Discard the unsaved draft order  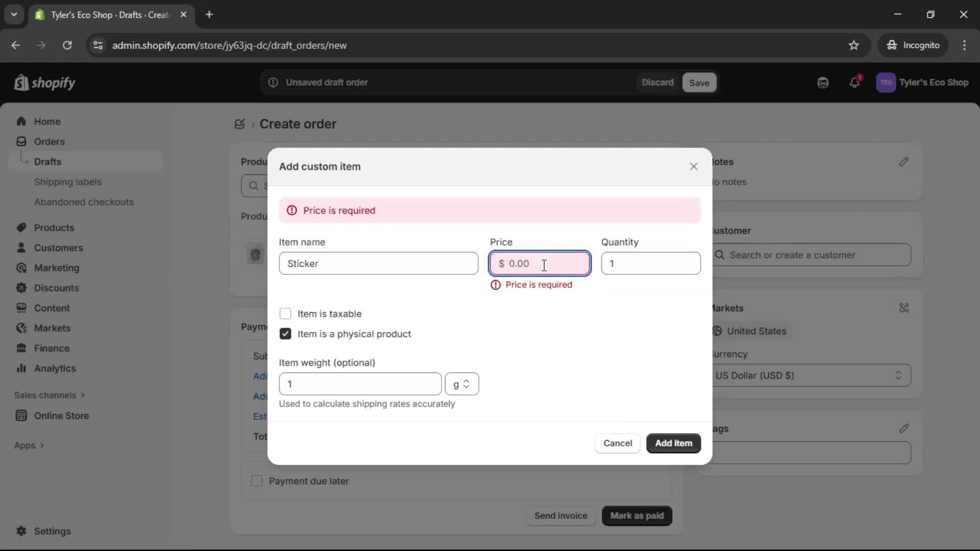pos(657,83)
